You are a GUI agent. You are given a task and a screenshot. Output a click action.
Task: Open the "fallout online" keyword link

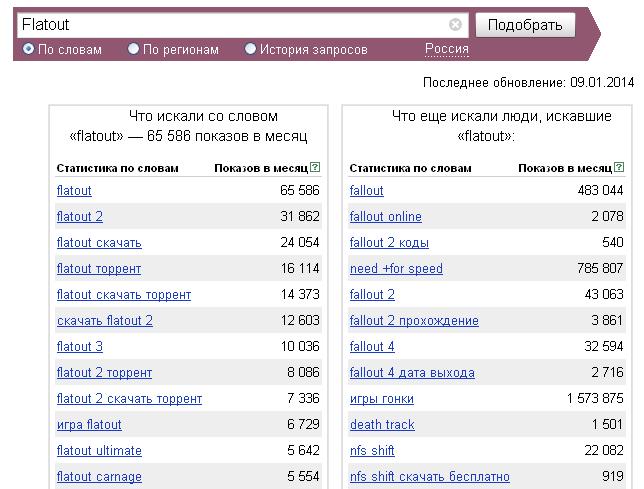click(386, 216)
